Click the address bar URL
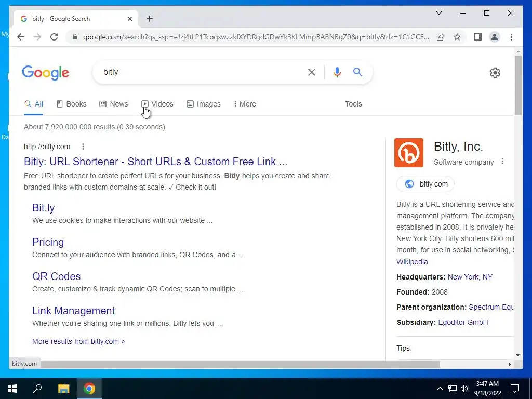Viewport: 532px width, 399px height. coord(256,37)
